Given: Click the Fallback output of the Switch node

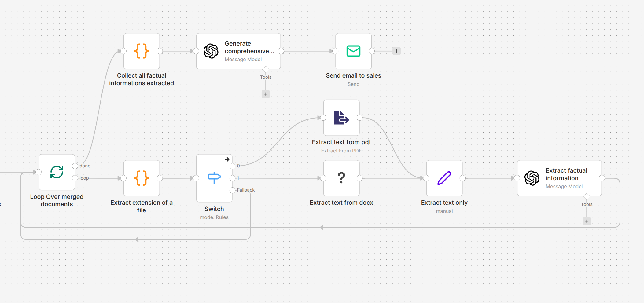Looking at the screenshot, I should point(232,190).
